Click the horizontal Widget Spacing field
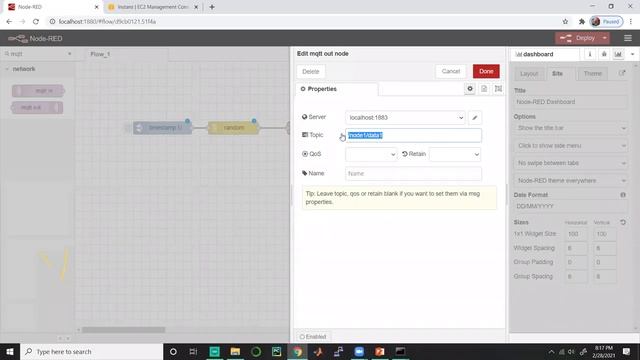The width and height of the screenshot is (640, 360). (x=576, y=248)
